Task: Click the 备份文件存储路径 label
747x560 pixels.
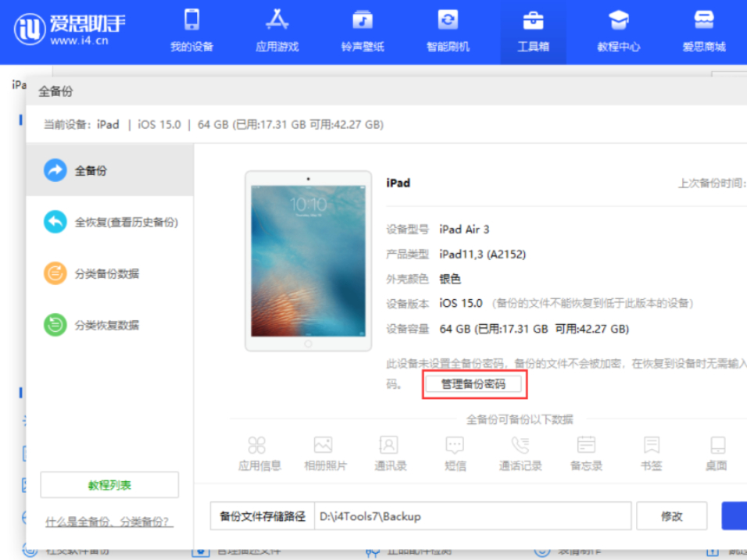Action: click(x=263, y=515)
